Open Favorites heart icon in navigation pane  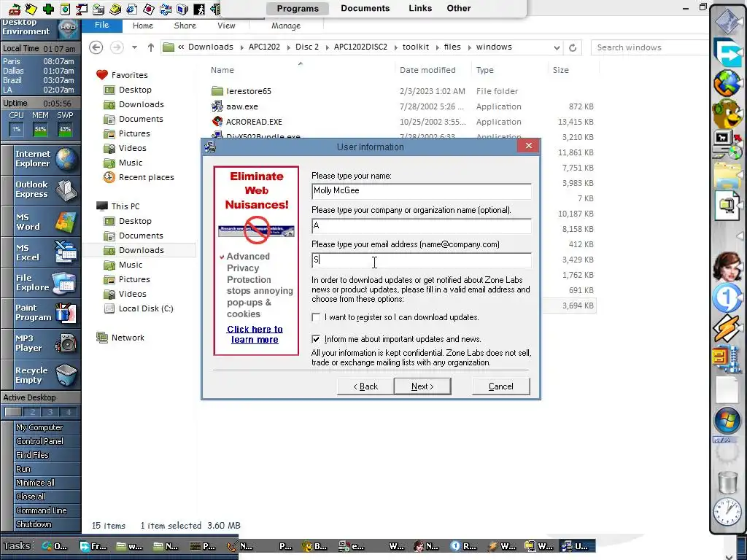[x=102, y=75]
